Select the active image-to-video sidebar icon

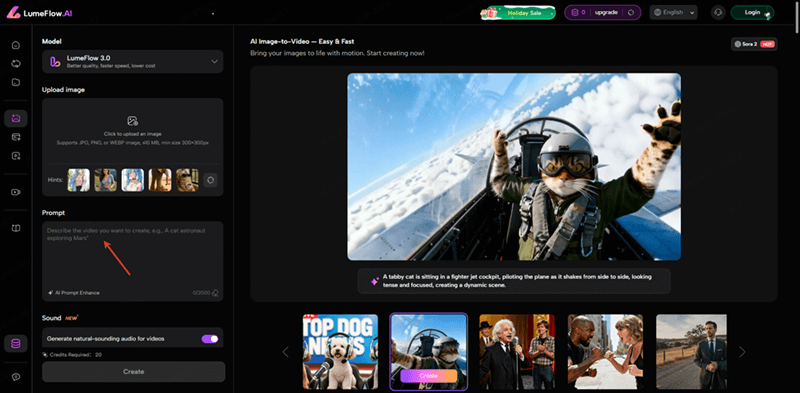(x=16, y=118)
